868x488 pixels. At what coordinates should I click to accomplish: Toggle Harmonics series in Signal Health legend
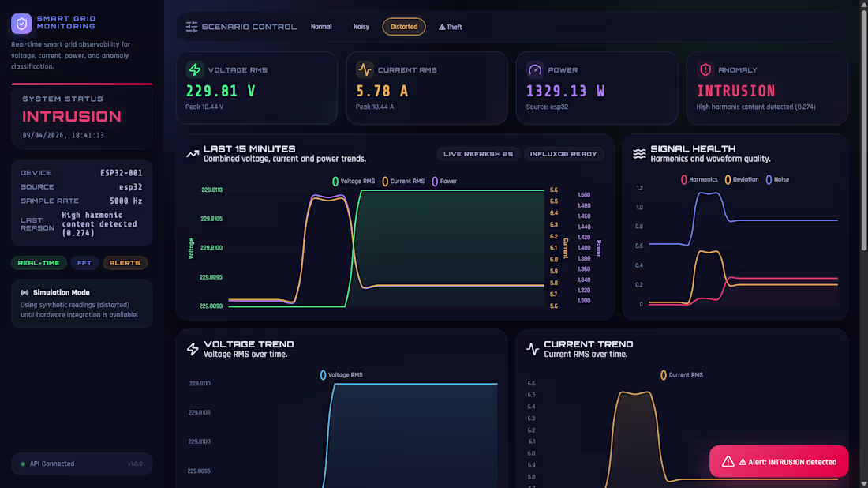tap(699, 179)
